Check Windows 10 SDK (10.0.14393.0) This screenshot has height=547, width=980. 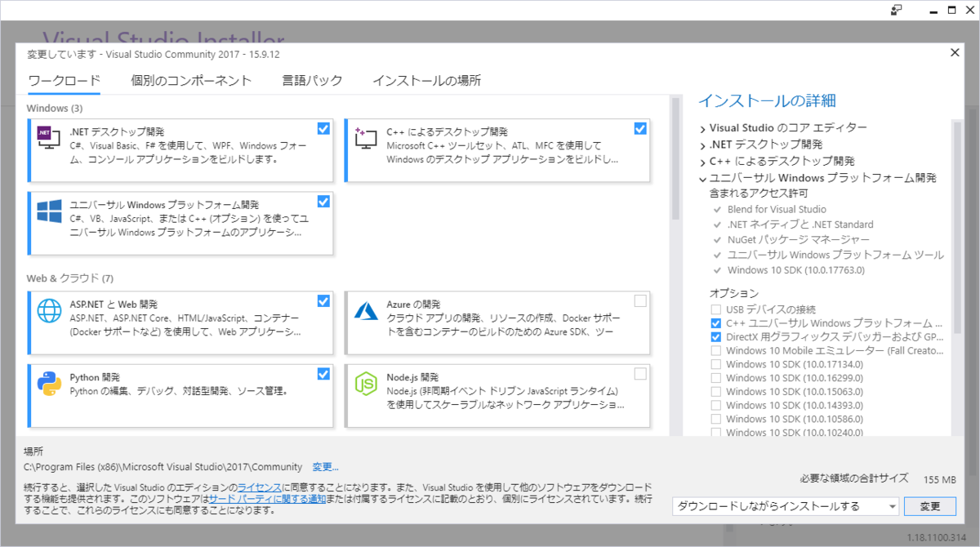coord(715,406)
